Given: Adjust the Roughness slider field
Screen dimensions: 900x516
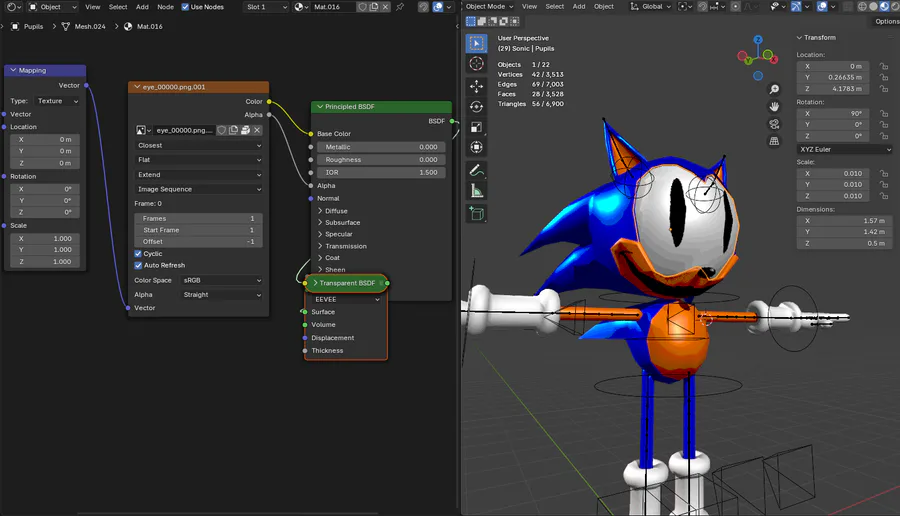Looking at the screenshot, I should 381,160.
